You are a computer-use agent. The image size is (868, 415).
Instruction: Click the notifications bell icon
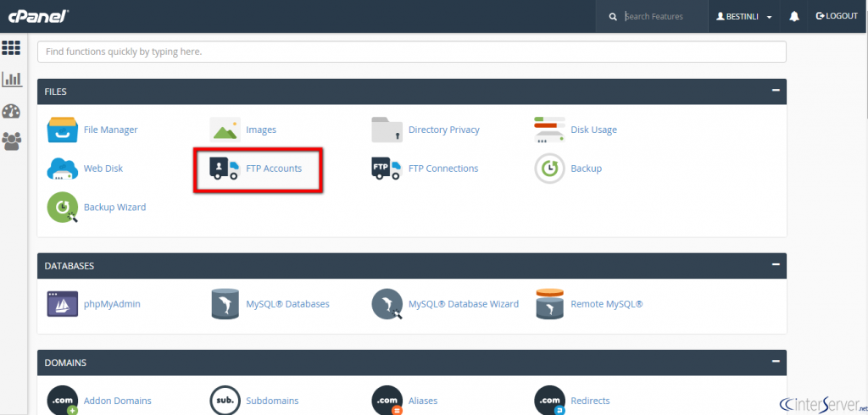coord(793,17)
